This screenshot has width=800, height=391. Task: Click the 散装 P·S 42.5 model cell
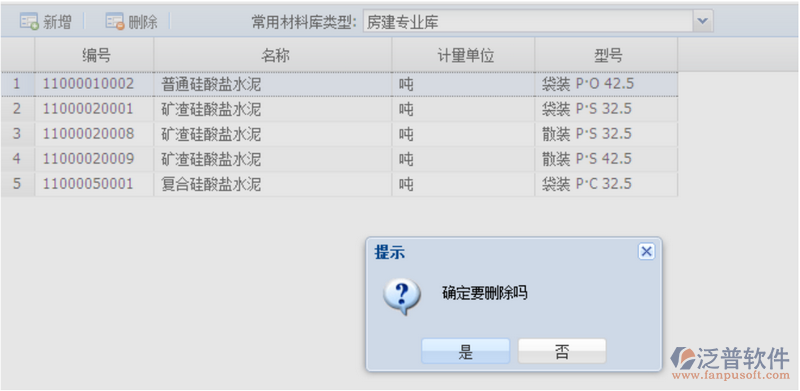click(606, 159)
